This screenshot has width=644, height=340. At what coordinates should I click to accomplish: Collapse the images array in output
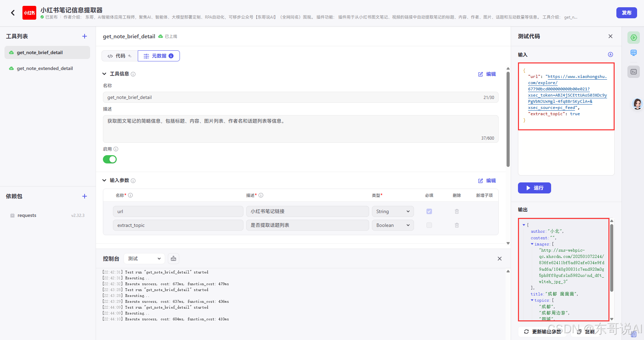point(532,244)
